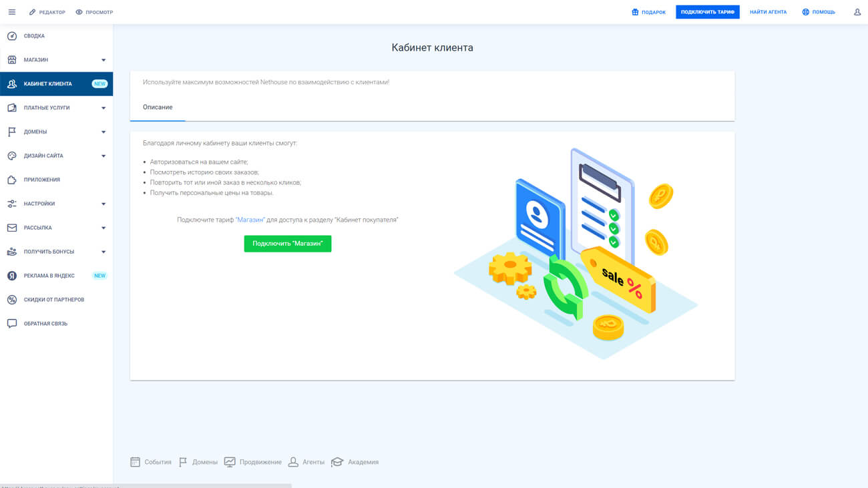Image resolution: width=868 pixels, height=488 pixels.
Task: Expand the Магазин sidebar section
Action: click(x=103, y=60)
